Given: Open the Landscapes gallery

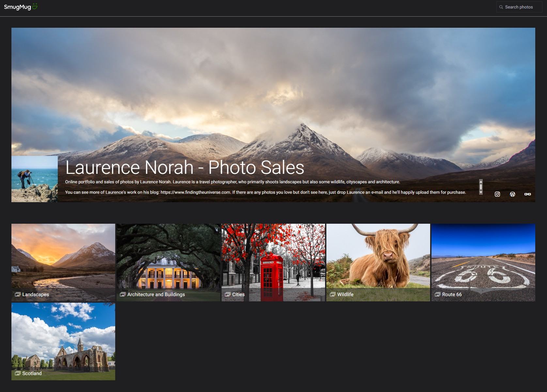Looking at the screenshot, I should click(63, 258).
